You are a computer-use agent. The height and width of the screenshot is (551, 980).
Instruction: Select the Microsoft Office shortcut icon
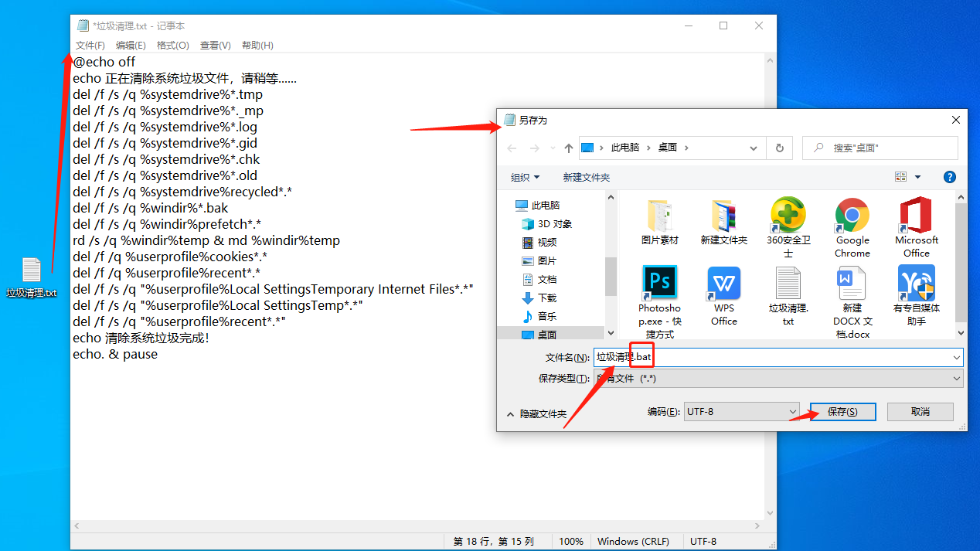[x=916, y=216]
